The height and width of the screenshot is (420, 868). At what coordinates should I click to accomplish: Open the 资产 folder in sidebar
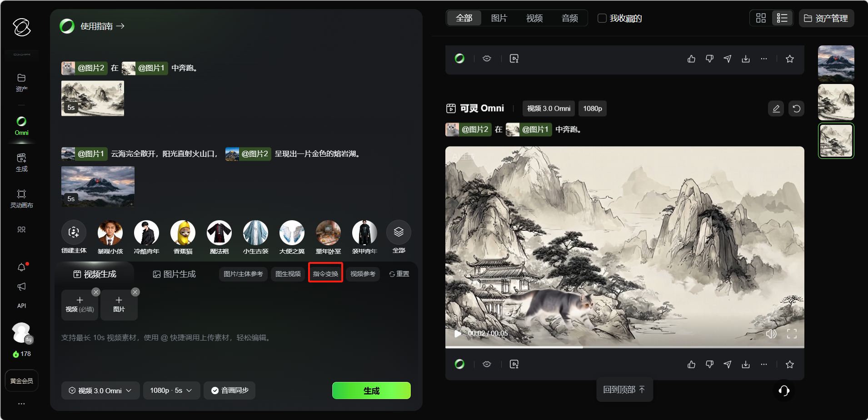point(21,83)
